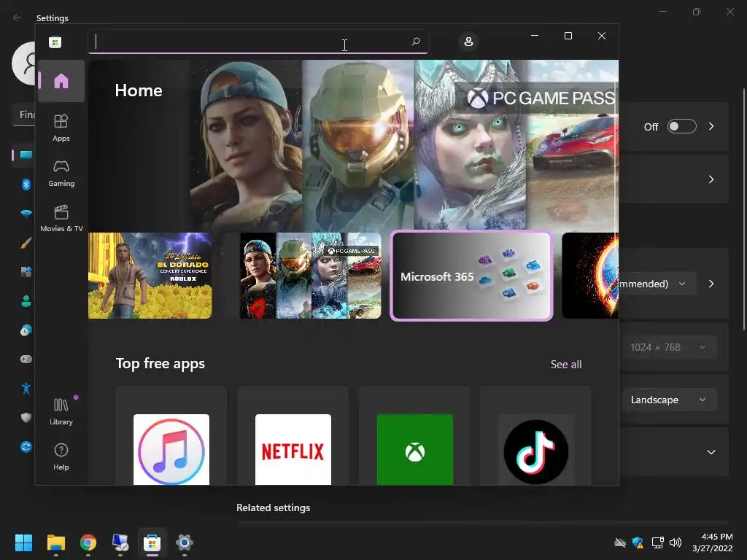Click the search magnifier icon

(415, 42)
